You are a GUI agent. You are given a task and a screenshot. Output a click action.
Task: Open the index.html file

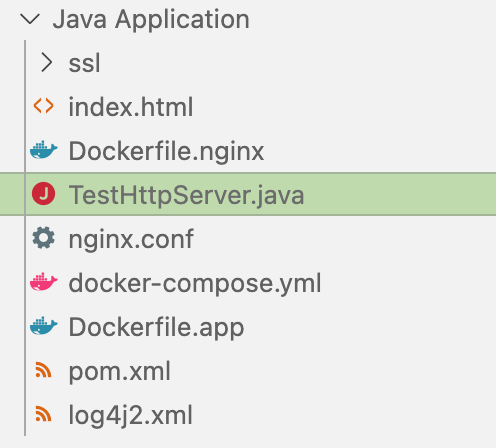131,107
